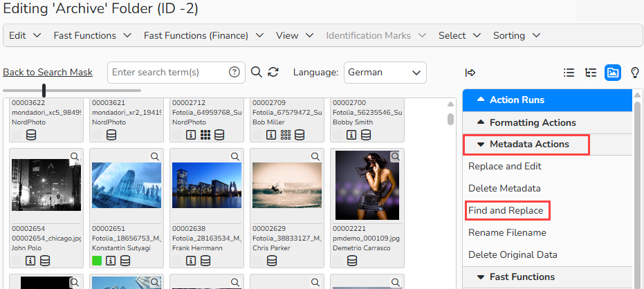Expand the Action Runs section header

click(x=547, y=100)
